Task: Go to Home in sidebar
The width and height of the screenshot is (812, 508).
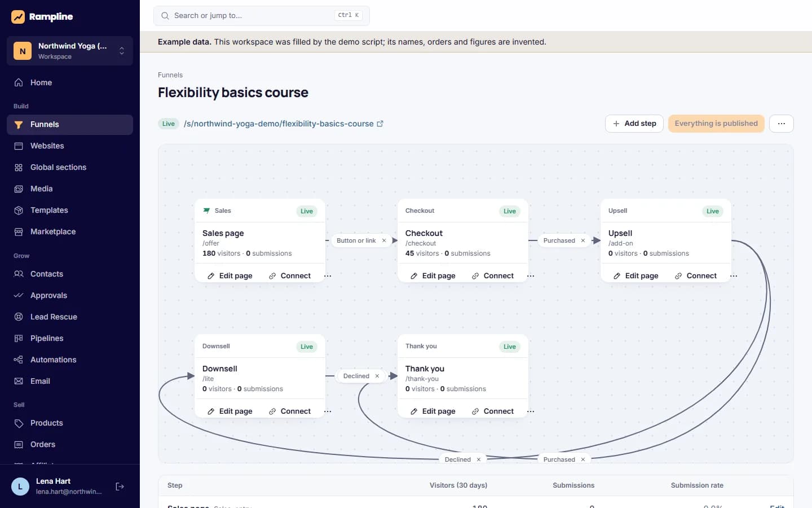Action: point(70,82)
